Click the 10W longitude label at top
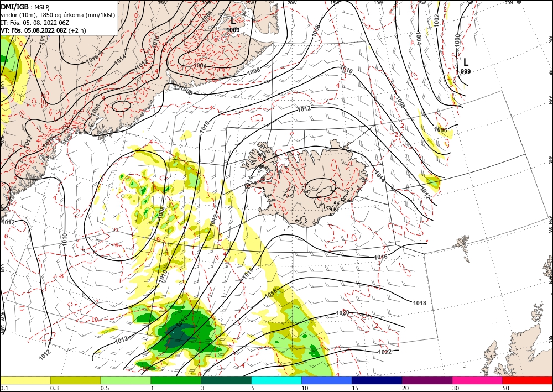This screenshot has width=553, height=392. [x=378, y=2]
